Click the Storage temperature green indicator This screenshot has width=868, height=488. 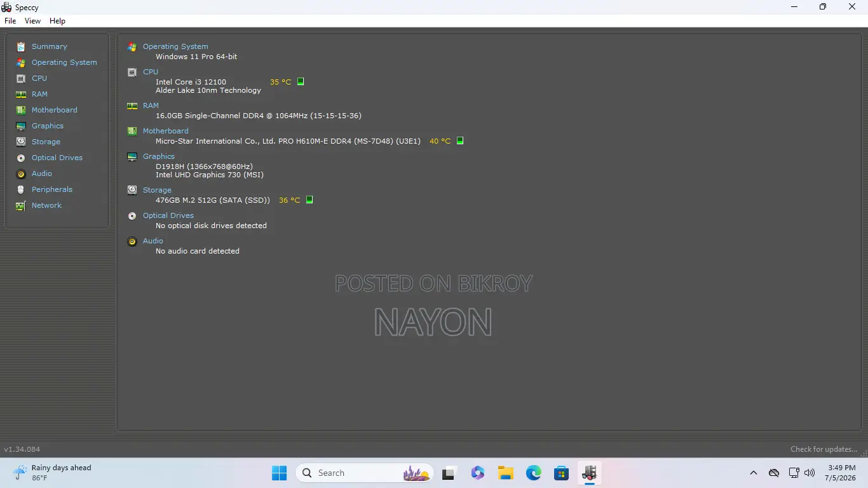(x=309, y=200)
